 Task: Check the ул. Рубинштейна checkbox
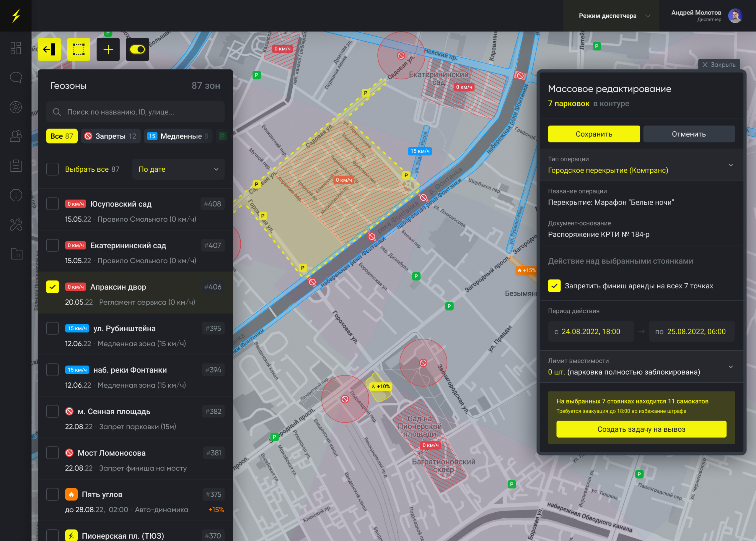[52, 328]
